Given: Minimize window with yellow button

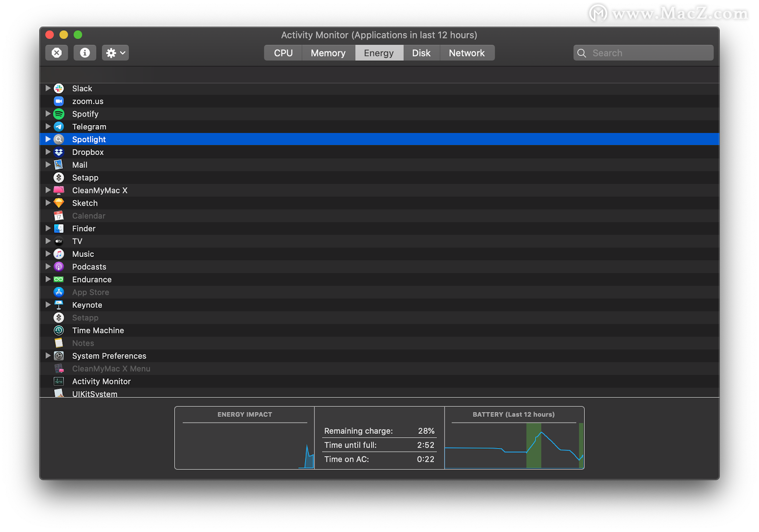Looking at the screenshot, I should coord(64,35).
